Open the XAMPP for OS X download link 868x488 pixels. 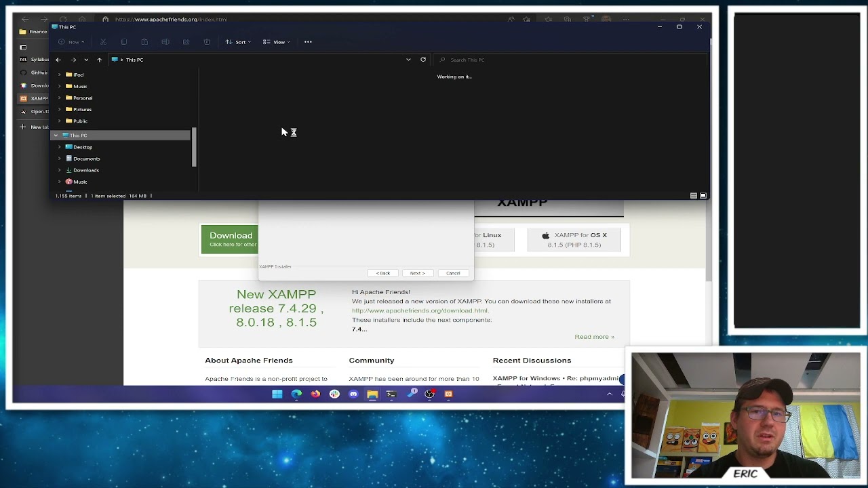(x=574, y=240)
